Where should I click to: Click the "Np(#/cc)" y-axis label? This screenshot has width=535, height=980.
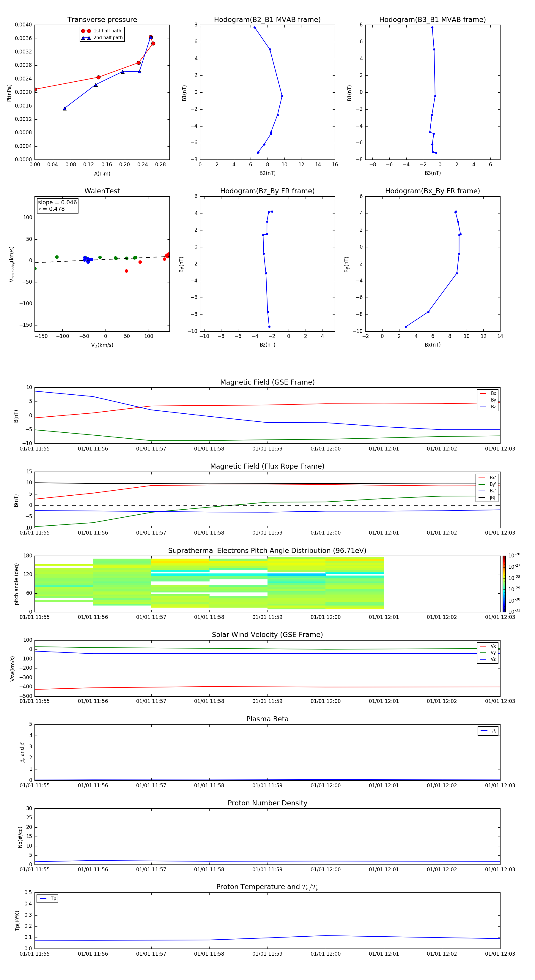coord(20,837)
